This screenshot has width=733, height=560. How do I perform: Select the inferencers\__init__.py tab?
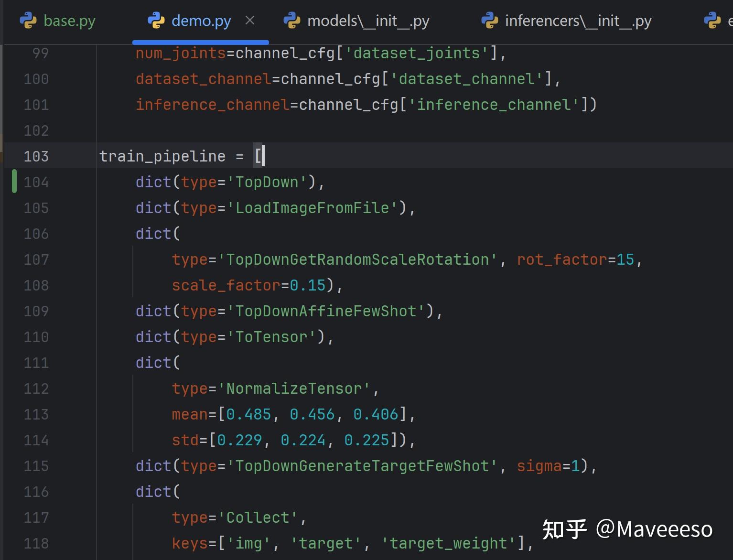tap(578, 20)
